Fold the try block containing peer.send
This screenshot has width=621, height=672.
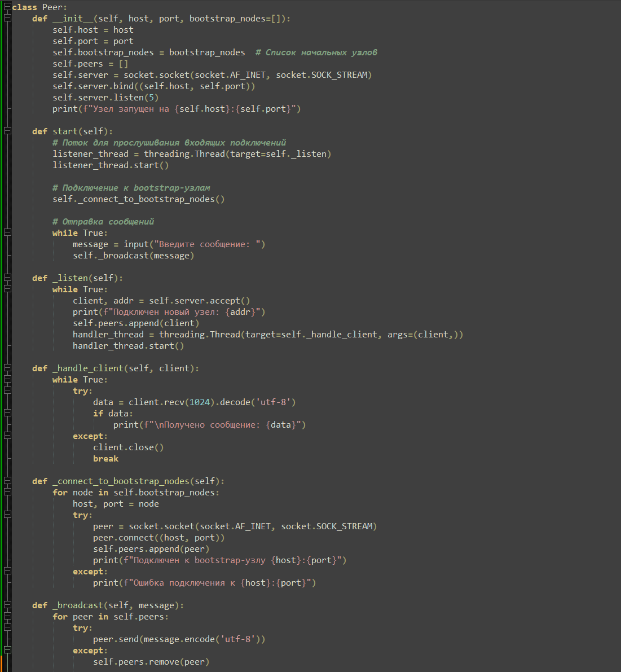pos(7,628)
